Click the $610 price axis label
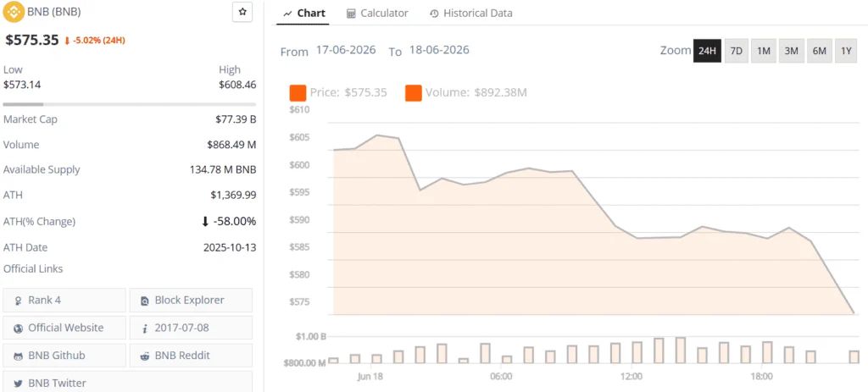868x392 pixels. 299,109
